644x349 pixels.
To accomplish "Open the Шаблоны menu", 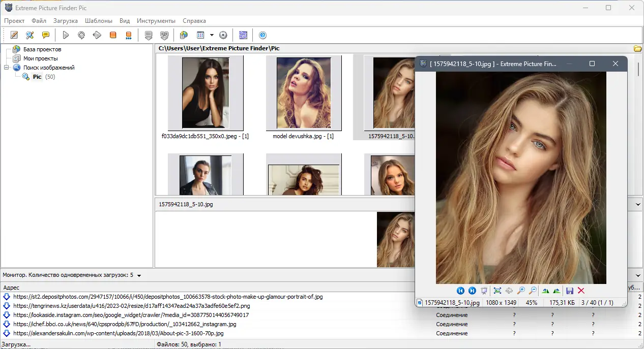I will pyautogui.click(x=99, y=21).
